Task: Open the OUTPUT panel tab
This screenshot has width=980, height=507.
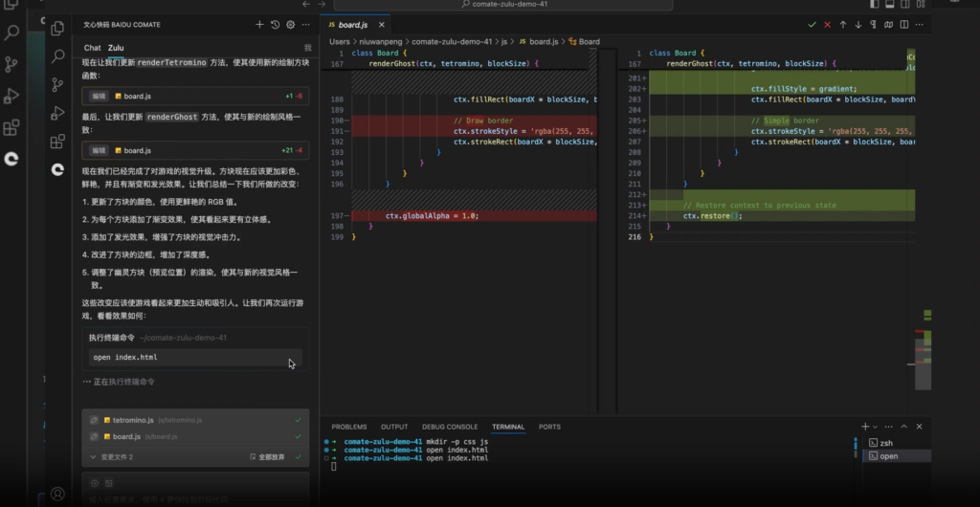Action: [394, 427]
